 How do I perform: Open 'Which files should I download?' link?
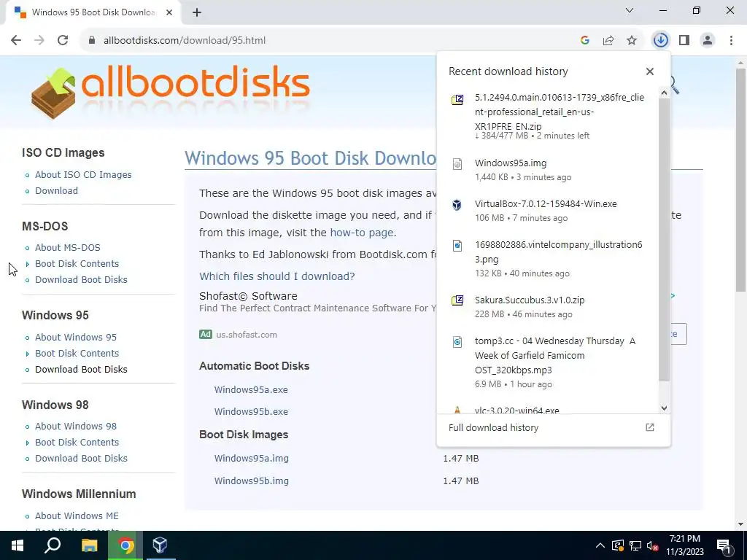click(x=276, y=276)
